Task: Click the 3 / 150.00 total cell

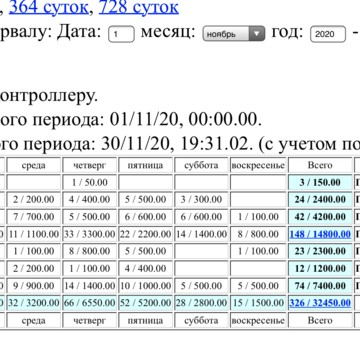Action: tap(320, 182)
